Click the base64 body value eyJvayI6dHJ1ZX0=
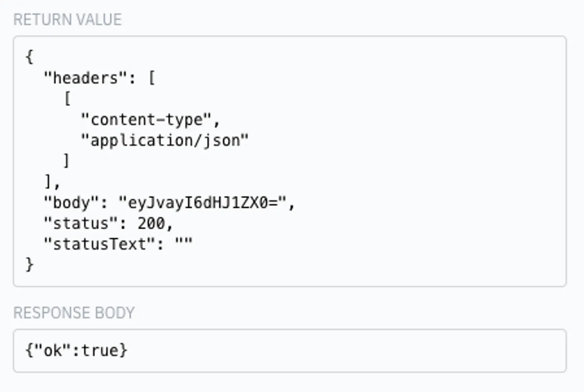Viewport: 584px width, 392px height. pos(202,202)
